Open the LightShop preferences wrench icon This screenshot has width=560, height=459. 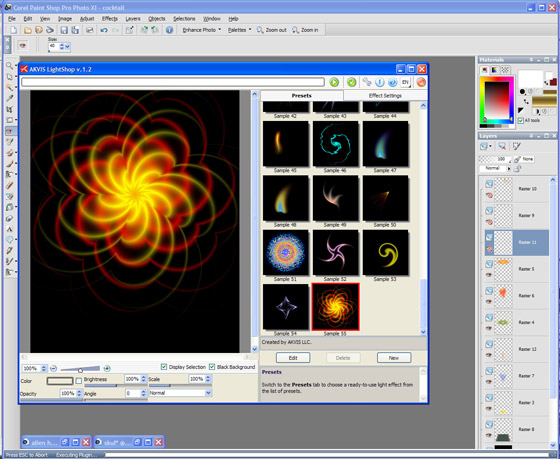point(367,82)
